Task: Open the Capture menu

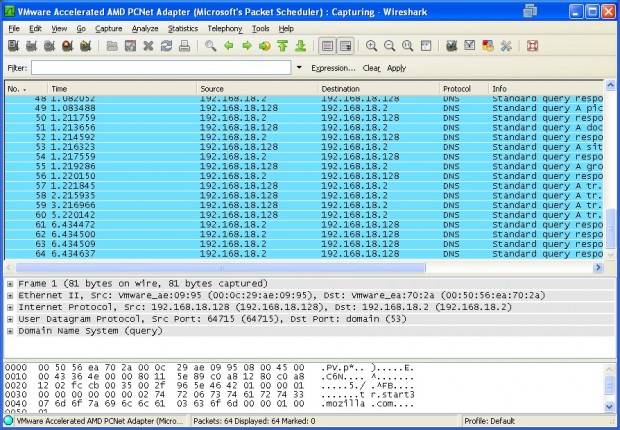Action: tap(108, 28)
